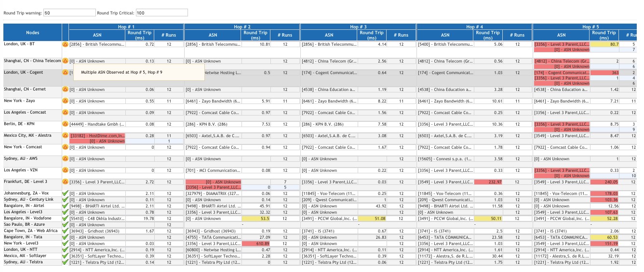Image resolution: width=644 pixels, height=272 pixels.
Task: Click the warning icon for Berlin, DE - KPN
Action: 65,124
